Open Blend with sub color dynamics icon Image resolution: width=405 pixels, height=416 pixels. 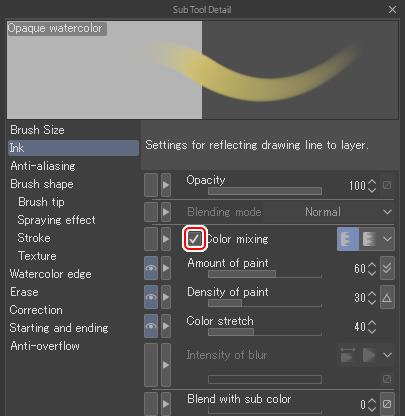[x=387, y=404]
